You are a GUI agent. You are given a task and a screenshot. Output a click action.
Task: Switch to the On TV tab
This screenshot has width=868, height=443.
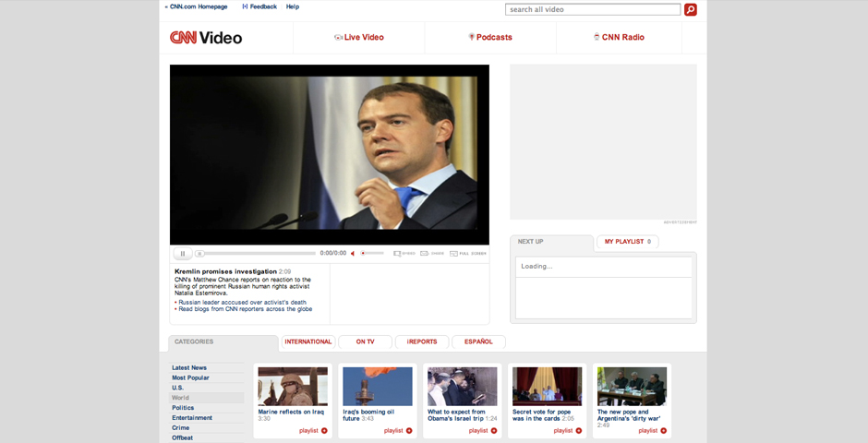[366, 341]
